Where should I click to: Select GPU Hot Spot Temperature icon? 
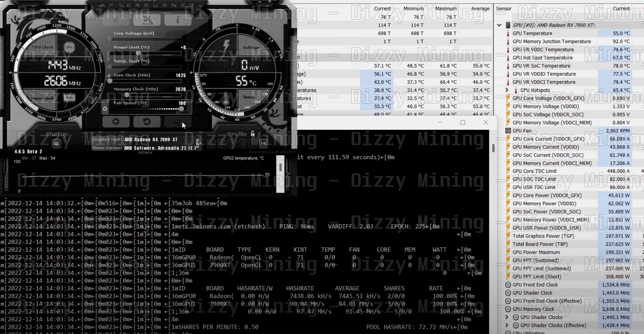pyautogui.click(x=508, y=58)
